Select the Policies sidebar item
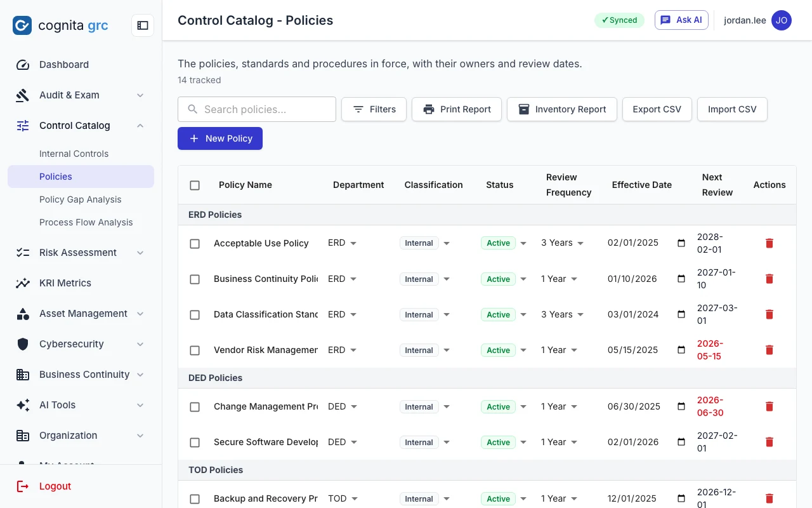The width and height of the screenshot is (812, 508). tap(81, 177)
